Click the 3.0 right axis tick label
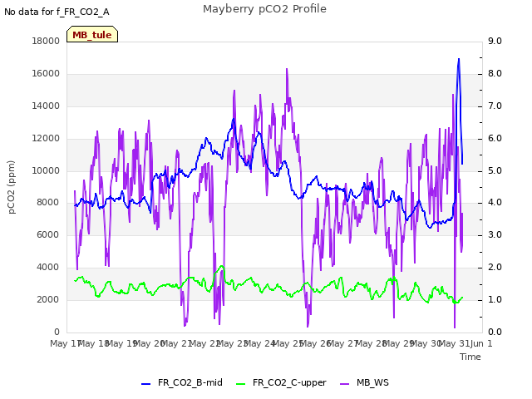Image resolution: width=532 pixels, height=399 pixels. [x=495, y=234]
